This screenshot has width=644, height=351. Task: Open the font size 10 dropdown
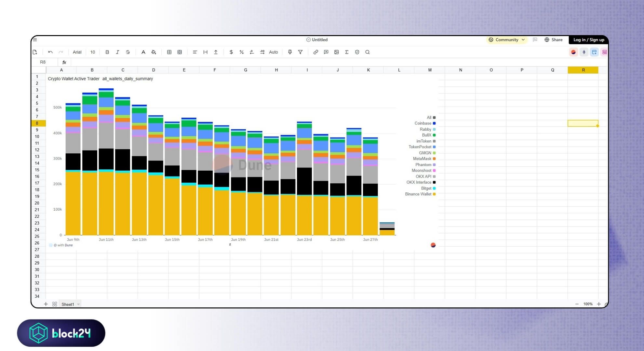[x=93, y=52]
